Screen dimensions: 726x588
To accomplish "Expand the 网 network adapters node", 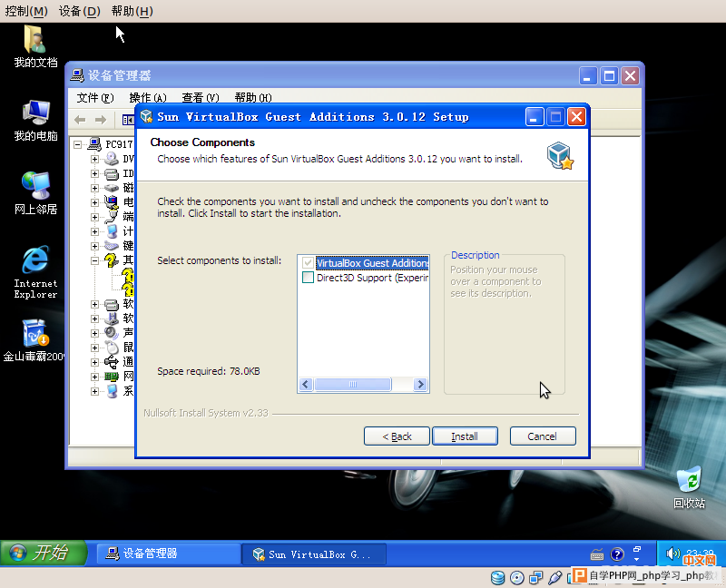I will 94,377.
